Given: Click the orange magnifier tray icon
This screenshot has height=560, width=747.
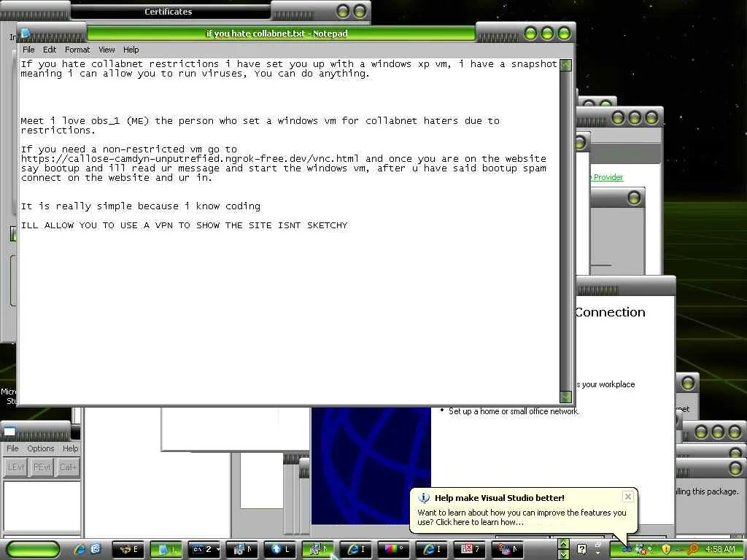Looking at the screenshot, I should (693, 549).
